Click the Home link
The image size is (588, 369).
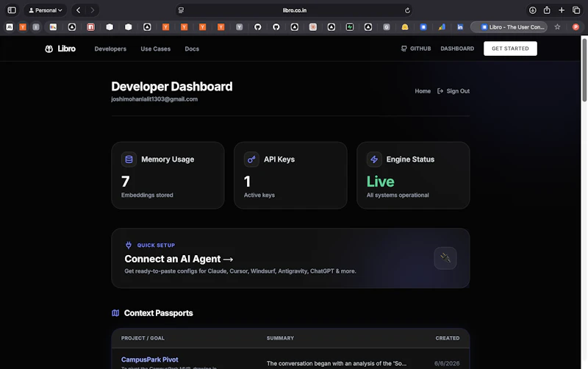pos(423,91)
